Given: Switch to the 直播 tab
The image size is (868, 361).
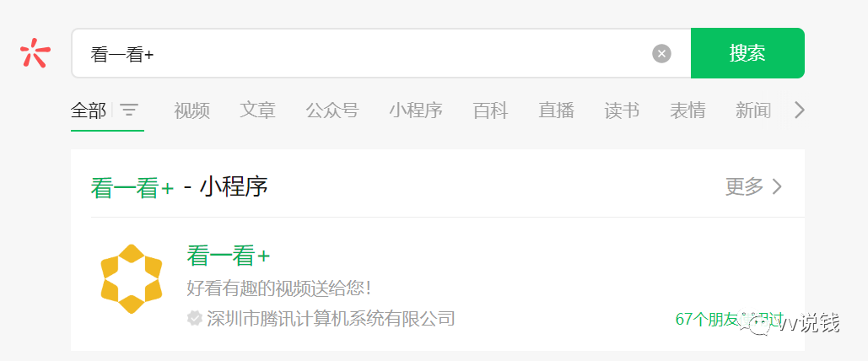Looking at the screenshot, I should 557,110.
